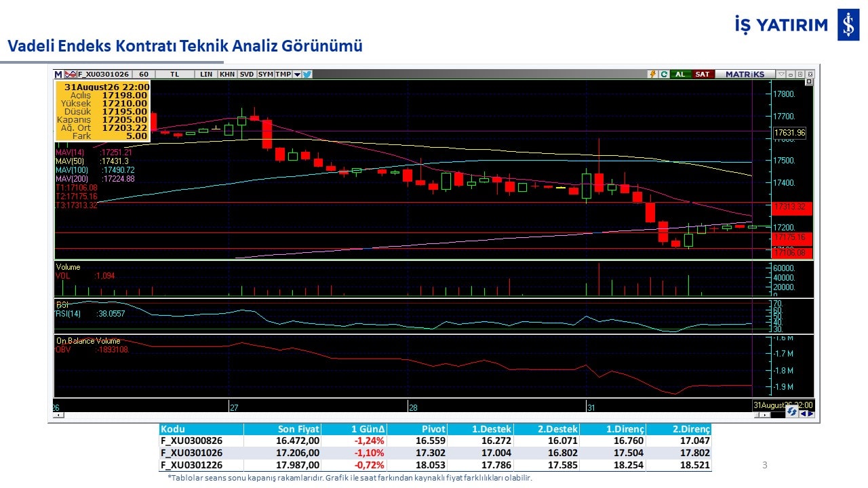Screen dimensions: 868x488
Task: Open the Twitter bird share icon
Action: click(307, 75)
